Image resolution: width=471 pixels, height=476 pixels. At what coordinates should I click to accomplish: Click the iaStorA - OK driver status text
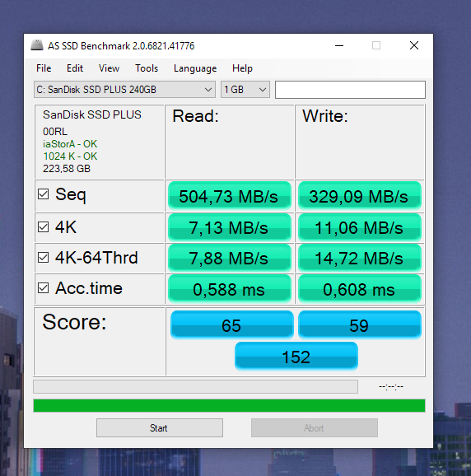point(70,144)
